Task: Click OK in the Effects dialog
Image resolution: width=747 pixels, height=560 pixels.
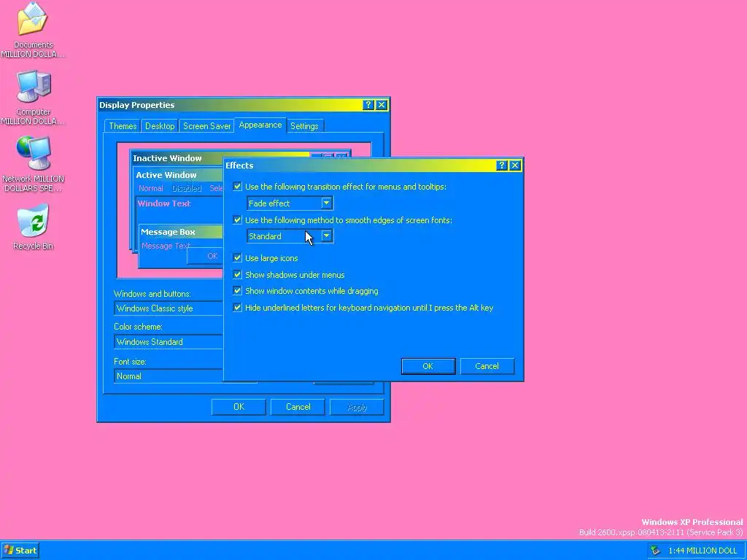Action: [x=427, y=366]
